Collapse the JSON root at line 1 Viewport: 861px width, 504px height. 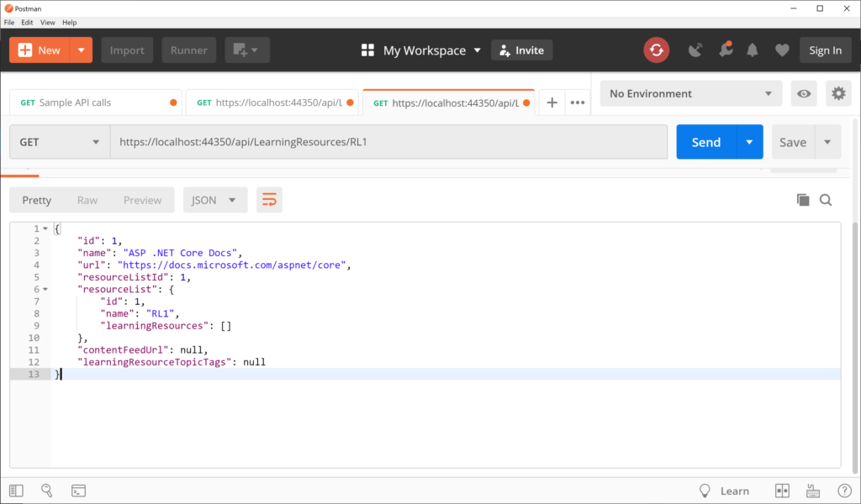click(45, 228)
